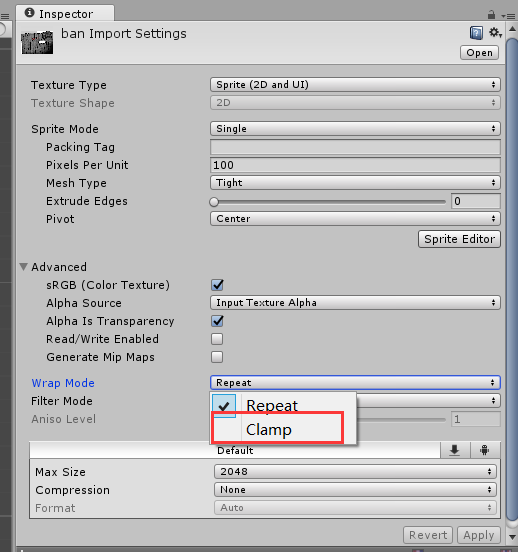The height and width of the screenshot is (552, 518).
Task: Click the Open button
Action: pos(479,53)
